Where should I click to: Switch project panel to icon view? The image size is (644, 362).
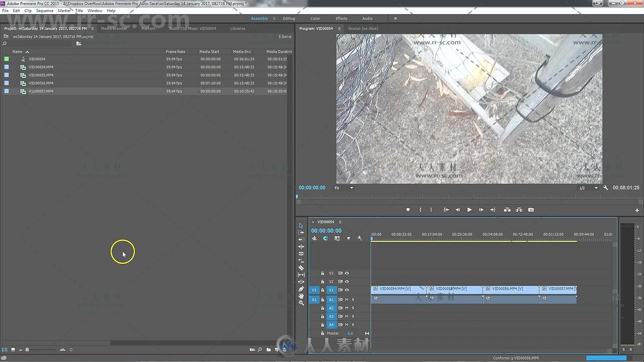coord(13,349)
